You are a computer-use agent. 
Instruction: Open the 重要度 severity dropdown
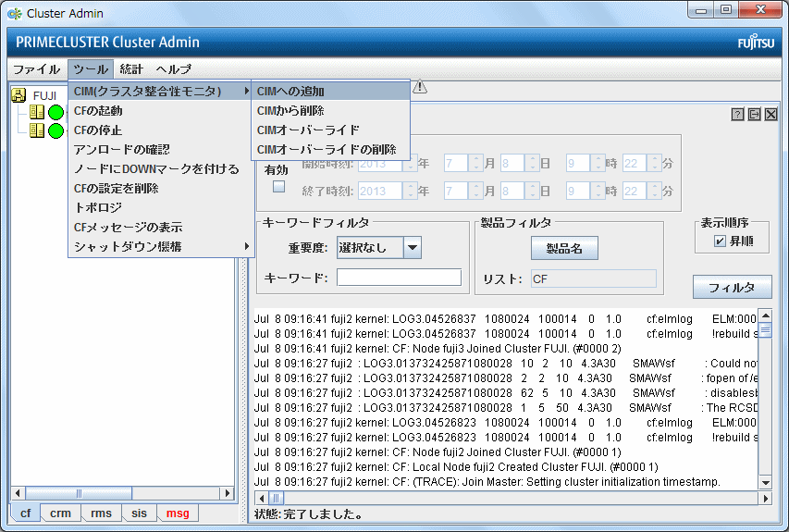click(413, 248)
